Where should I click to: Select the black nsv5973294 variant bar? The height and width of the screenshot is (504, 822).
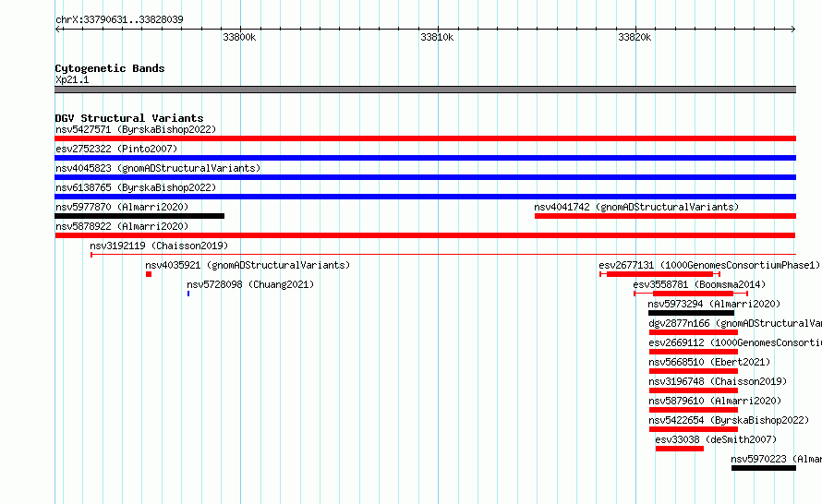[x=692, y=313]
